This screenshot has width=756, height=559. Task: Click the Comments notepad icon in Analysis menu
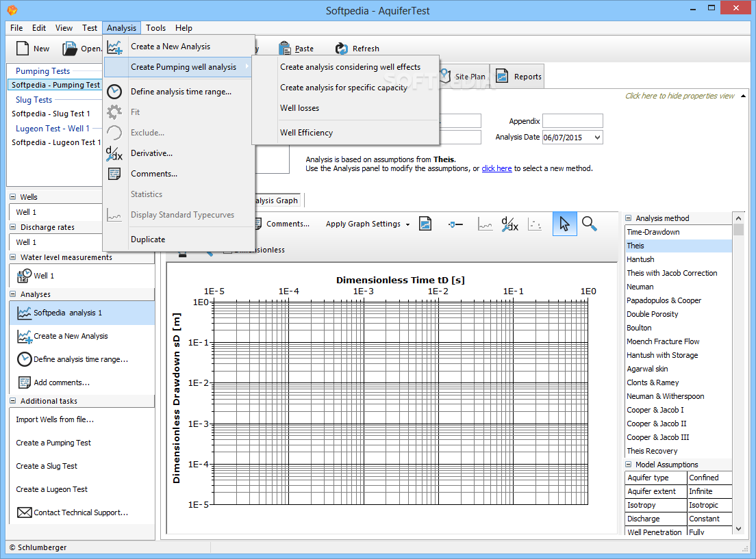[114, 174]
